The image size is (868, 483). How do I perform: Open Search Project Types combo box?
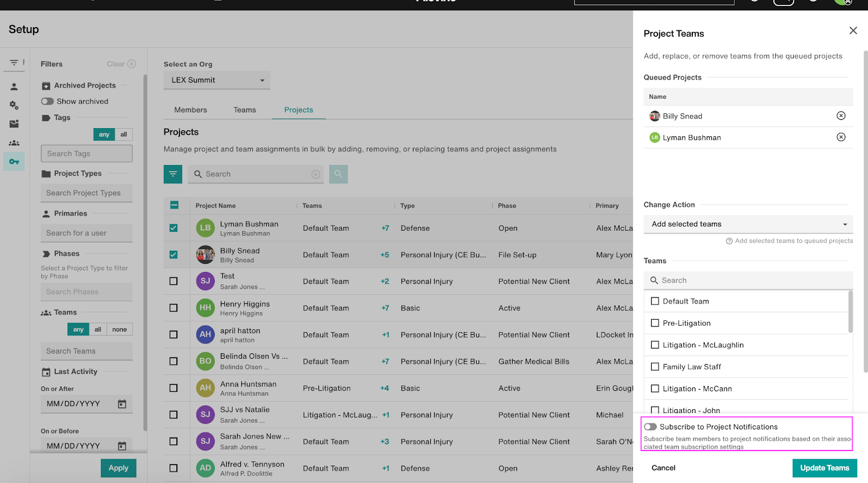[x=86, y=193]
